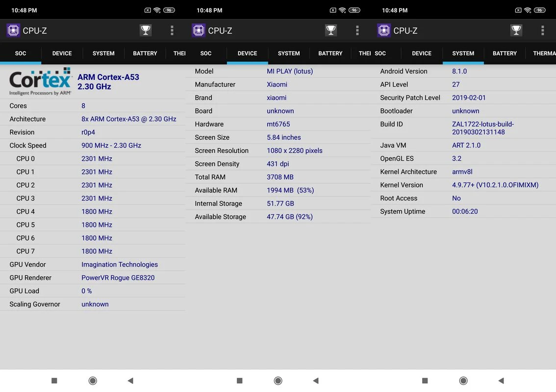Switch to DEVICE tab in left screen
Viewport: 556px width, 392px height.
(x=62, y=53)
